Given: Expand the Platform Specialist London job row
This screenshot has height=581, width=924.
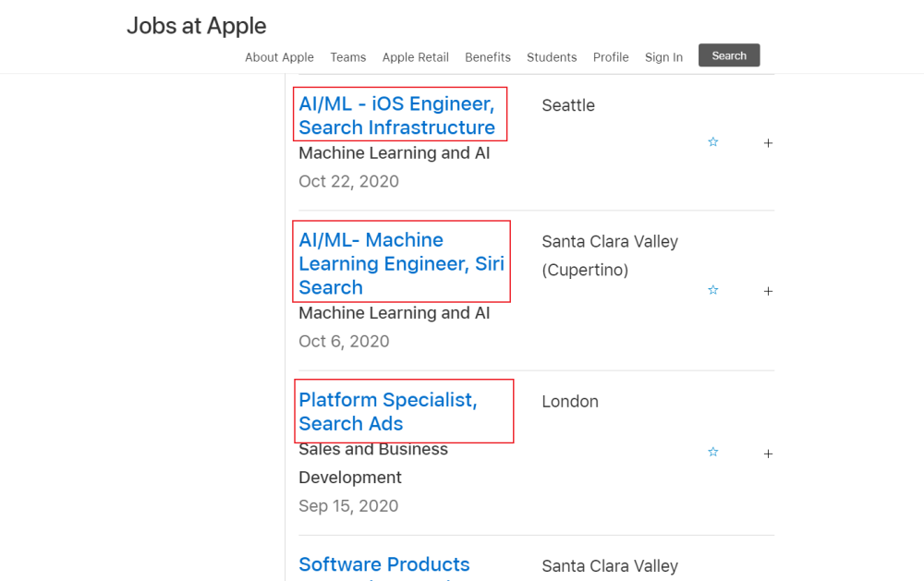Looking at the screenshot, I should (768, 454).
